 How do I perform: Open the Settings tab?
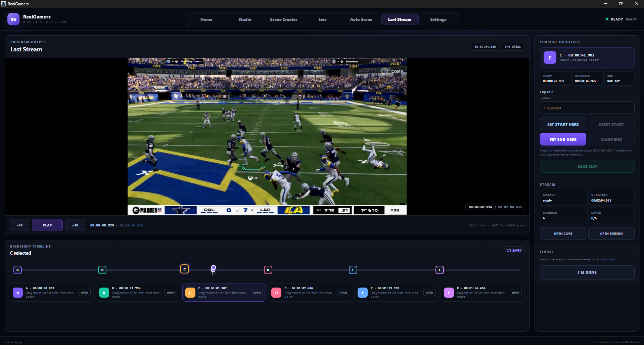pyautogui.click(x=438, y=19)
